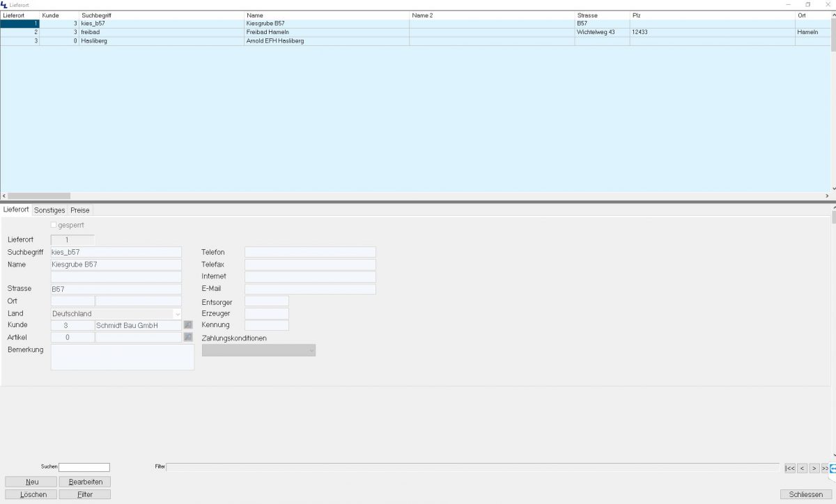Open the Land dropdown showing Deutschland
The height and width of the screenshot is (504, 836).
click(x=177, y=314)
